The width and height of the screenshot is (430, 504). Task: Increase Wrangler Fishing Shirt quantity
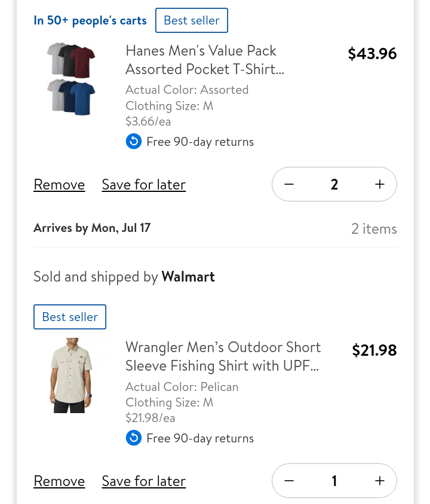point(380,481)
